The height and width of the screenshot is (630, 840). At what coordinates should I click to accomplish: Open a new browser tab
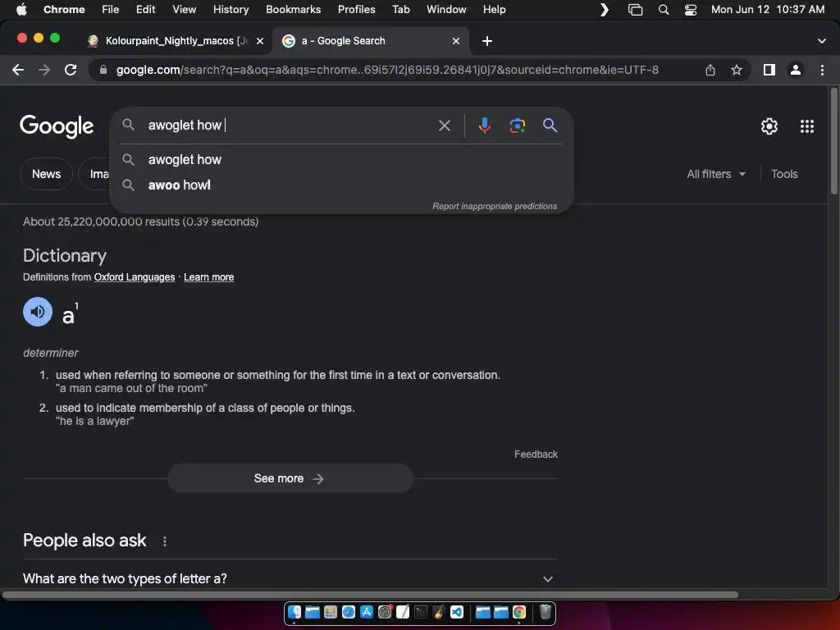point(487,41)
